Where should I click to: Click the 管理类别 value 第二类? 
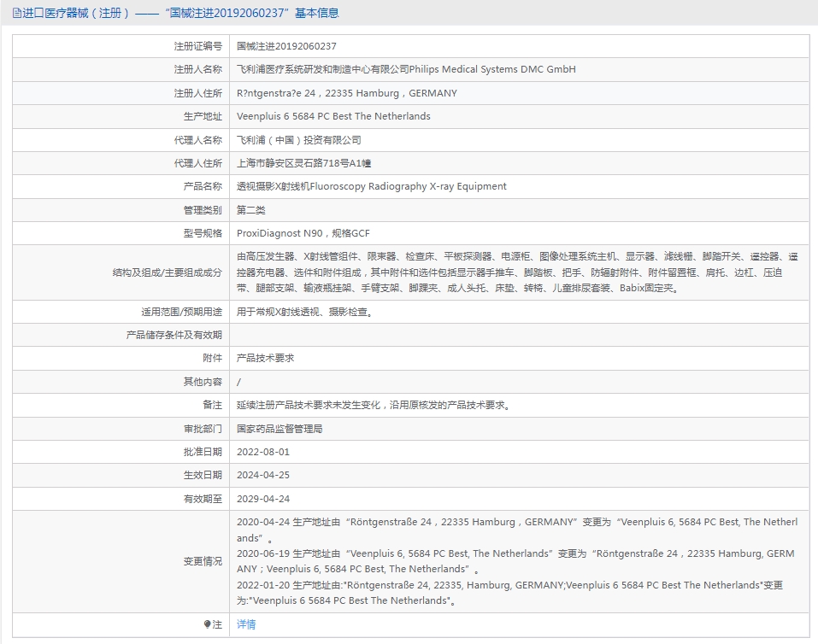(x=251, y=210)
